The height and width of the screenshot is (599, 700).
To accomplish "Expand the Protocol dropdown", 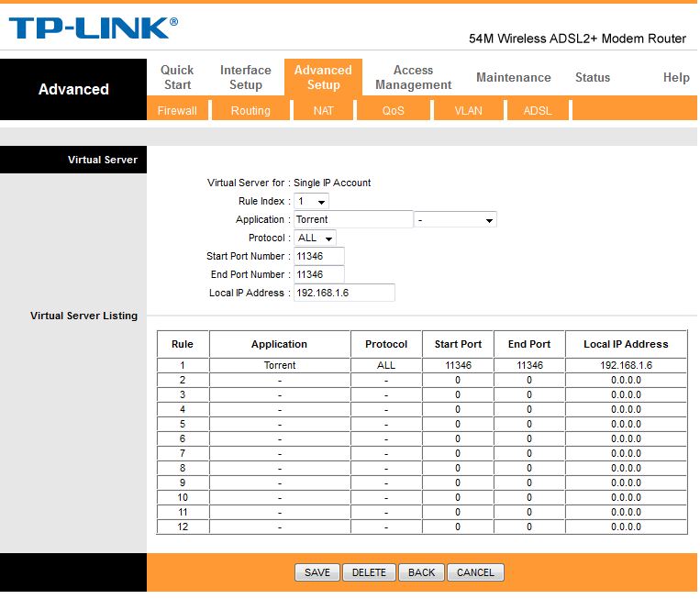I will pos(315,238).
